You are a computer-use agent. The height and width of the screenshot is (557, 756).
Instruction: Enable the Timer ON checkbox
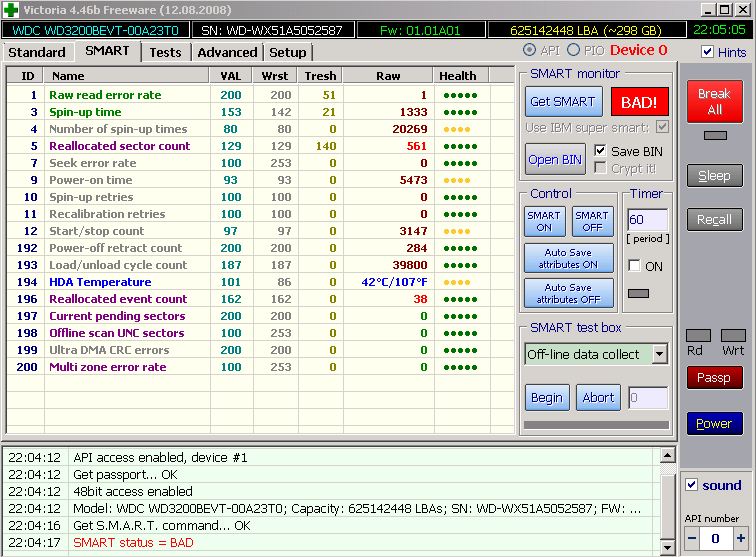point(634,266)
